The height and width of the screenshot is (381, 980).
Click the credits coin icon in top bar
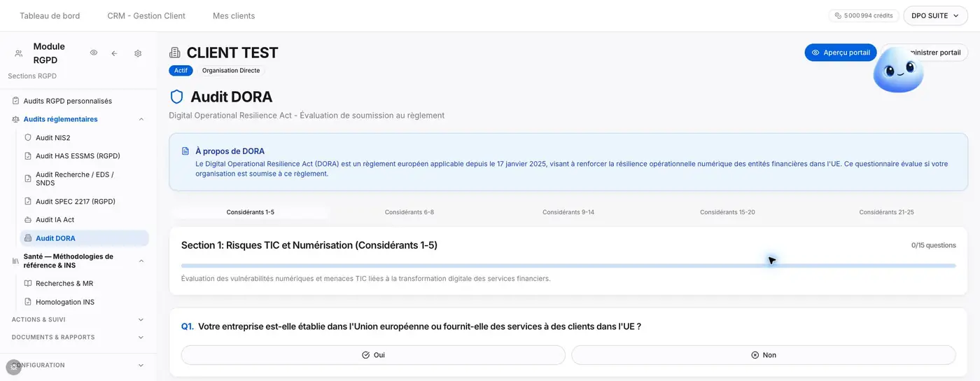tap(839, 15)
